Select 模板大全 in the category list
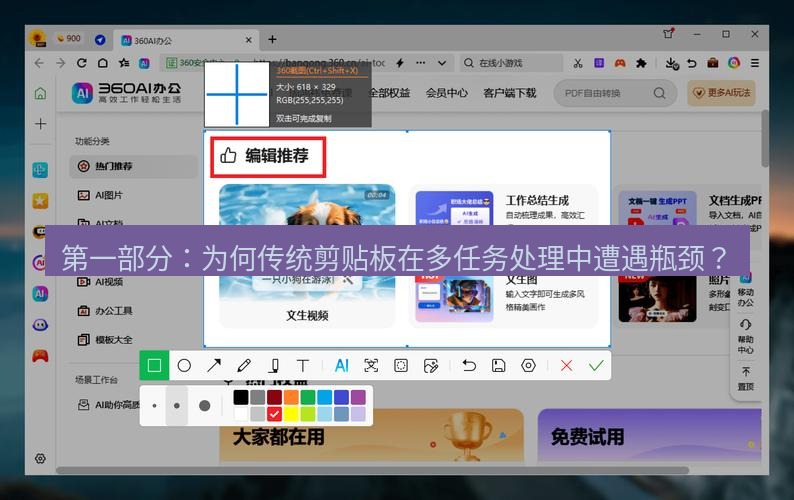Image resolution: width=794 pixels, height=500 pixels. [105, 339]
